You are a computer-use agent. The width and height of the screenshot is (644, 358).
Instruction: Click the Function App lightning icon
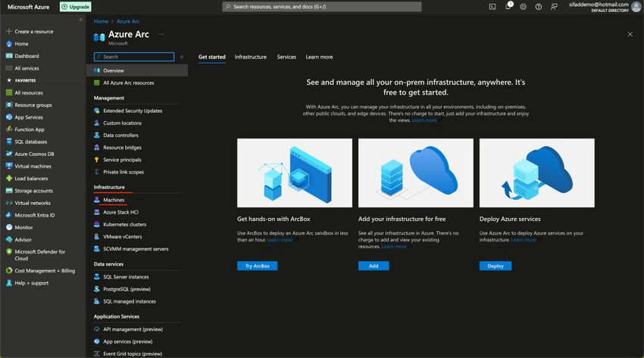pos(9,129)
